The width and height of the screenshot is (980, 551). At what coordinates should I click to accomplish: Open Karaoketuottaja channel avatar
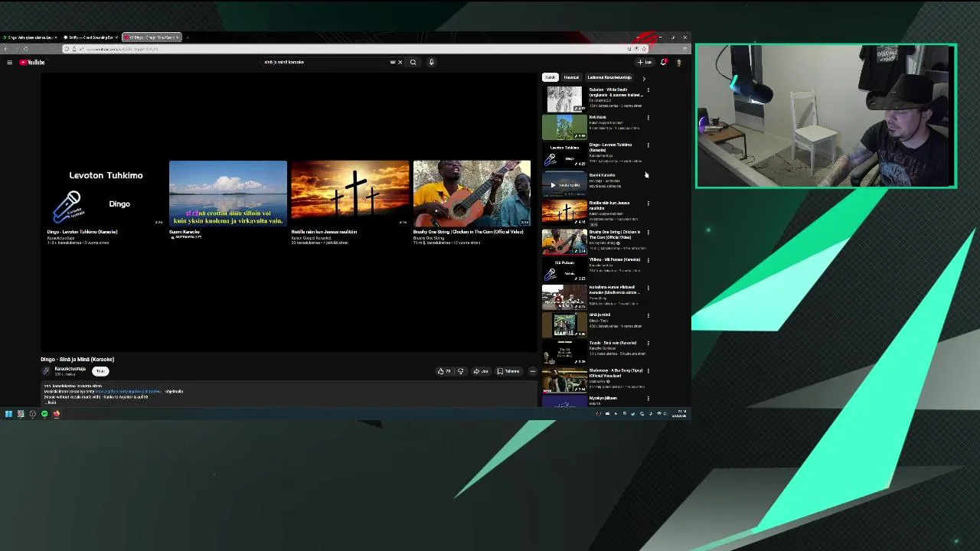pyautogui.click(x=46, y=371)
